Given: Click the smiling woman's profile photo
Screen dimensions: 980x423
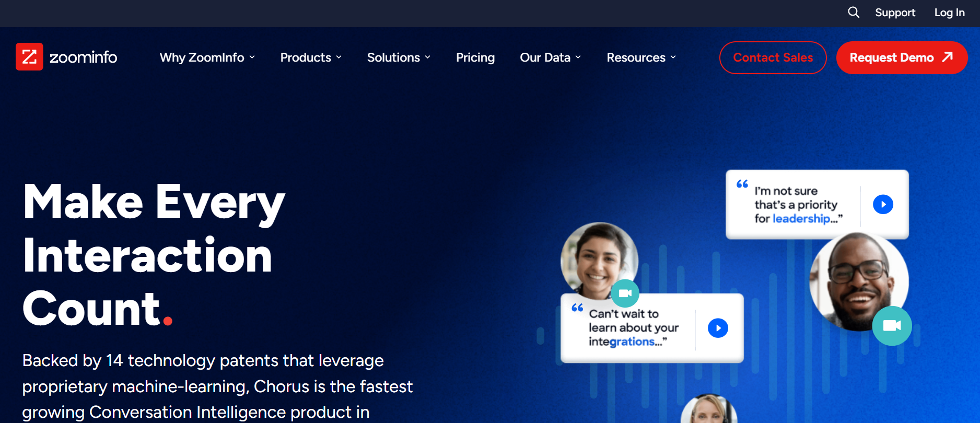Looking at the screenshot, I should pos(599,261).
